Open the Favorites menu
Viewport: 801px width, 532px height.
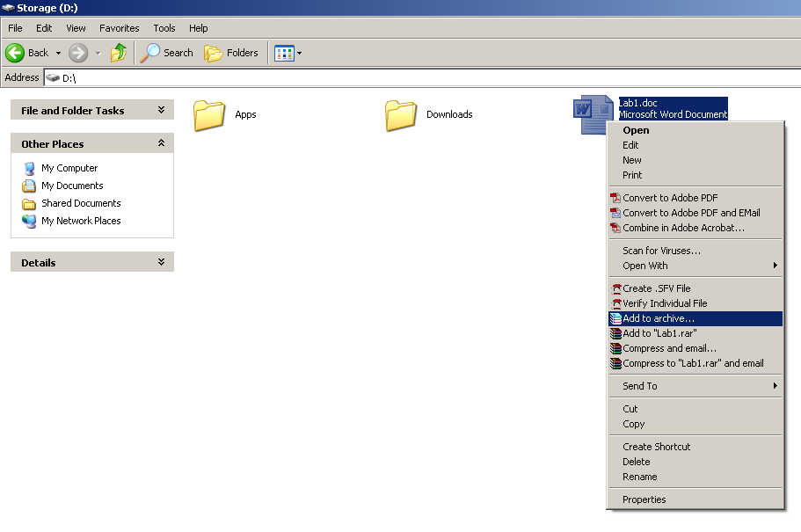[119, 28]
